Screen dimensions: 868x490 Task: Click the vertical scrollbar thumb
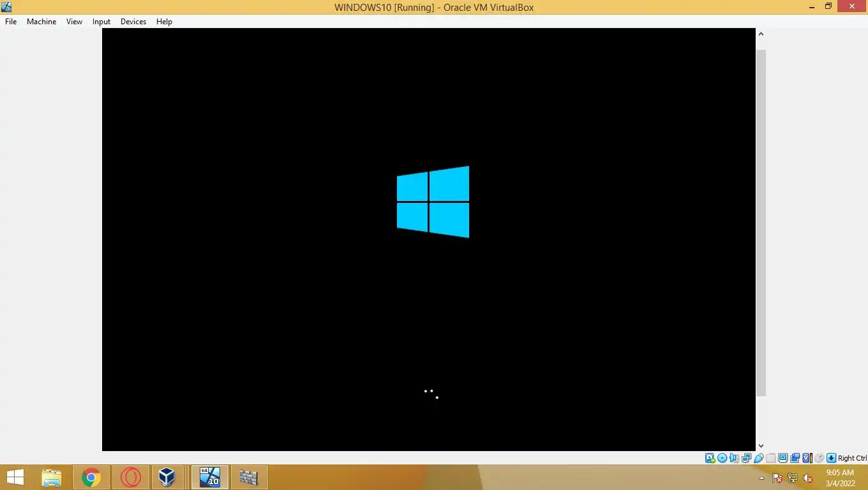tap(761, 223)
